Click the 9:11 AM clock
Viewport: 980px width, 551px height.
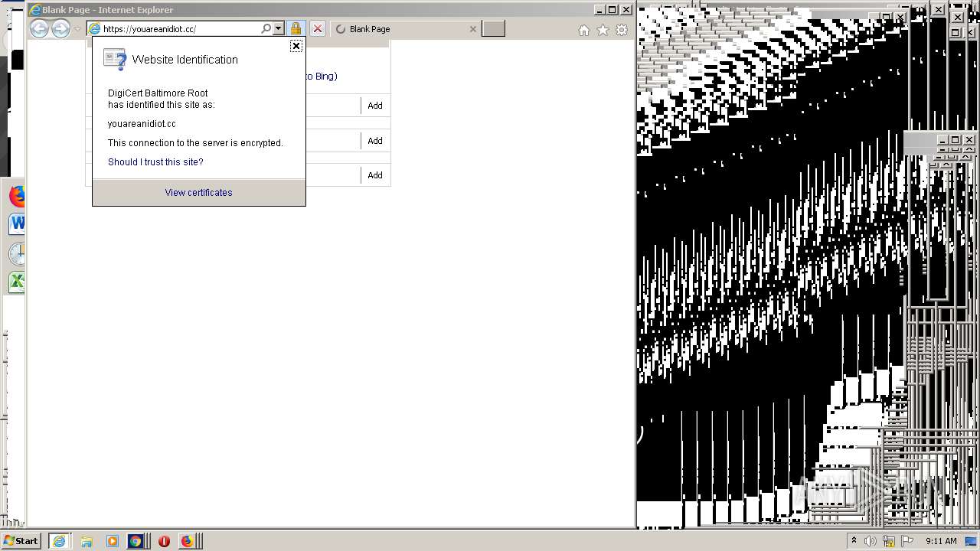941,541
